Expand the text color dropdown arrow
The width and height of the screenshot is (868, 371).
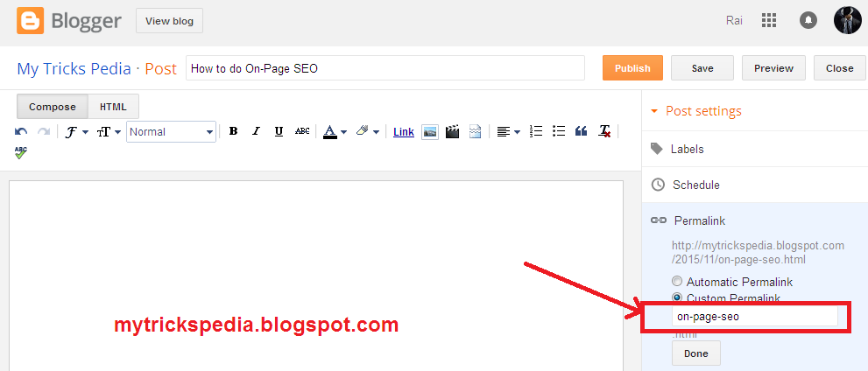coord(343,132)
